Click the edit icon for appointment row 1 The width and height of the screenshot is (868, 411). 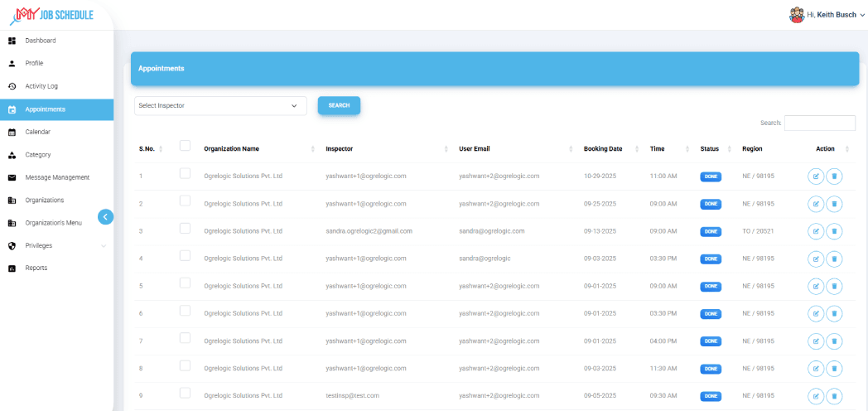[816, 176]
